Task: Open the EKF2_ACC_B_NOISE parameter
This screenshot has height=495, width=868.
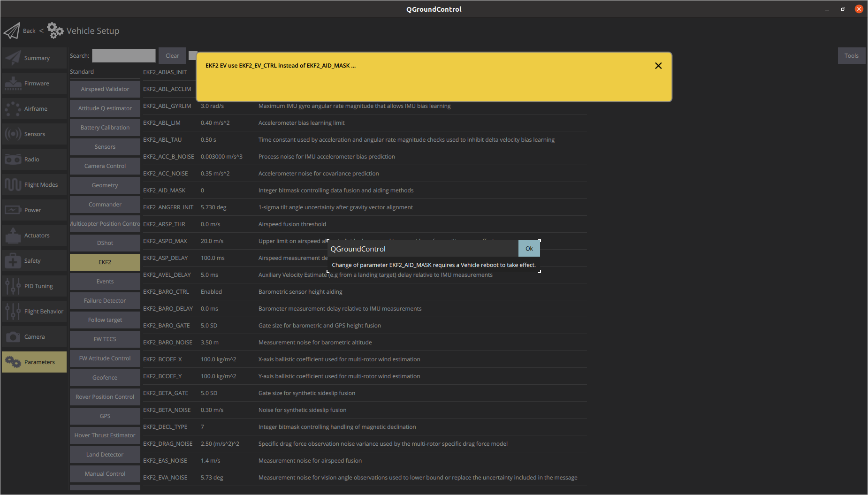Action: pyautogui.click(x=365, y=157)
